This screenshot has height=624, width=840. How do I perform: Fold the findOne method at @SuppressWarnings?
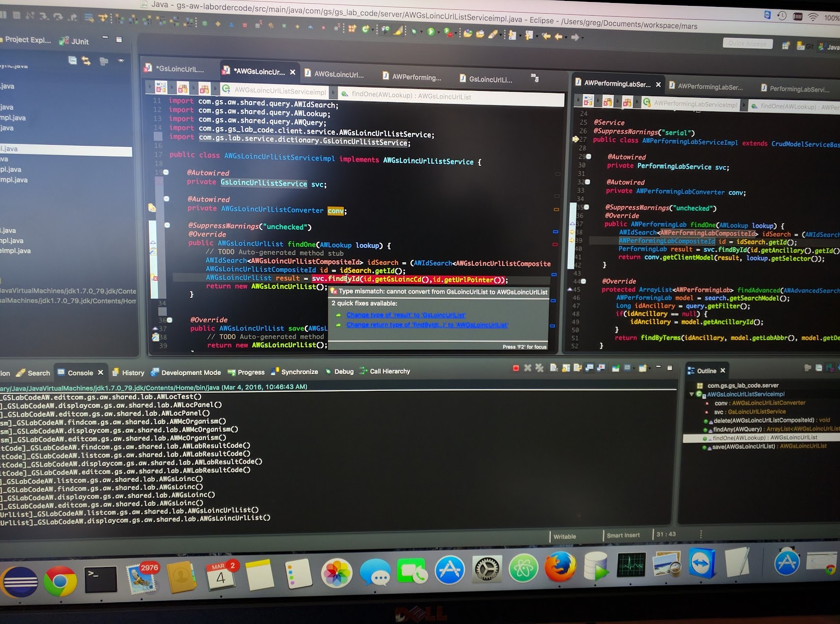167,225
